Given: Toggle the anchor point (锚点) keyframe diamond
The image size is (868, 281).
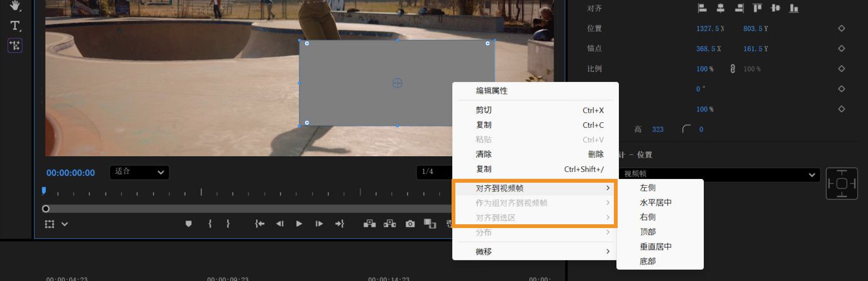Looking at the screenshot, I should click(x=842, y=49).
